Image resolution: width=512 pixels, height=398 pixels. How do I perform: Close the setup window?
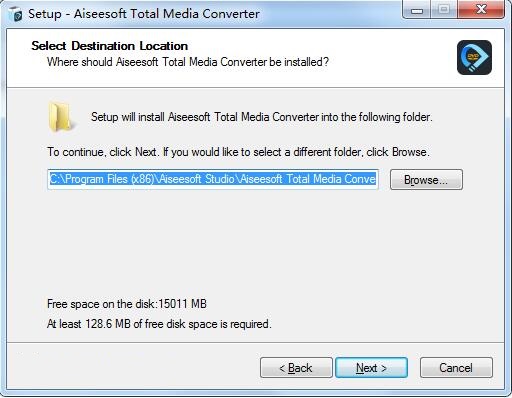pos(481,10)
